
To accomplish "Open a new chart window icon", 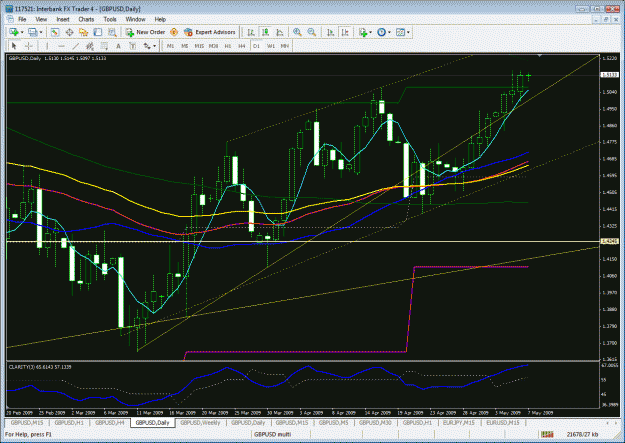I will (x=14, y=32).
